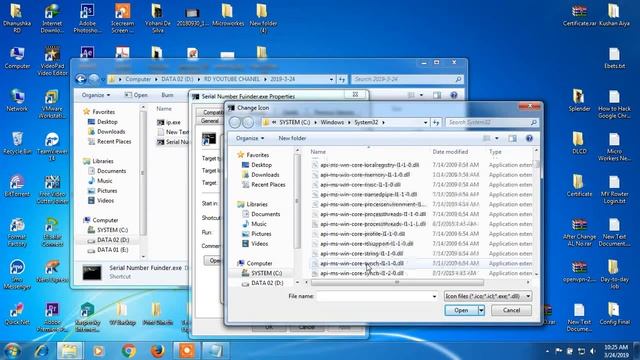Image resolution: width=640 pixels, height=360 pixels.
Task: Click the System32 breadcrumb arrow
Action: click(383, 122)
